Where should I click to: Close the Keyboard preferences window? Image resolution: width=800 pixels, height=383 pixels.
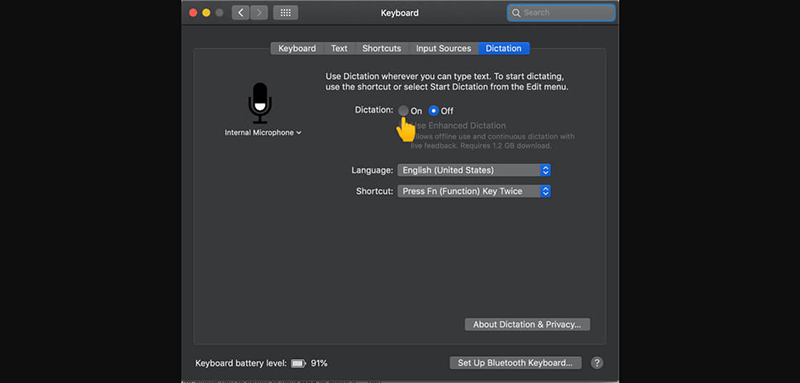[193, 13]
